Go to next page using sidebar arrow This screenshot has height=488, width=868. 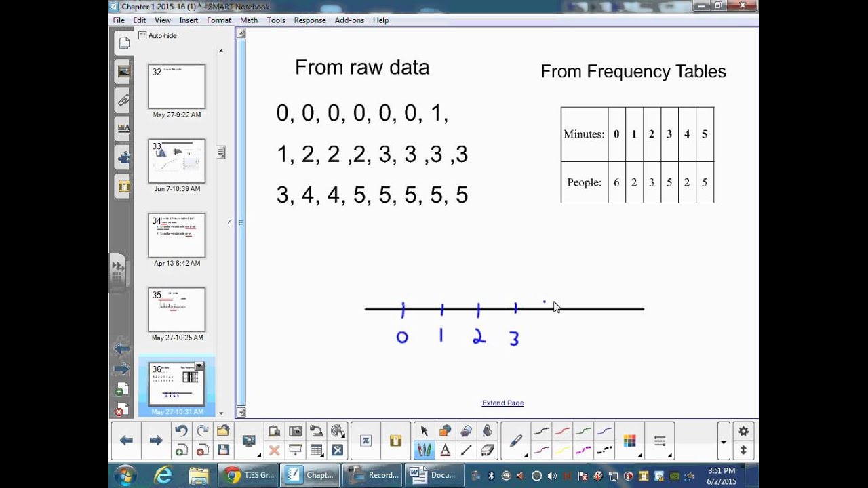(122, 369)
